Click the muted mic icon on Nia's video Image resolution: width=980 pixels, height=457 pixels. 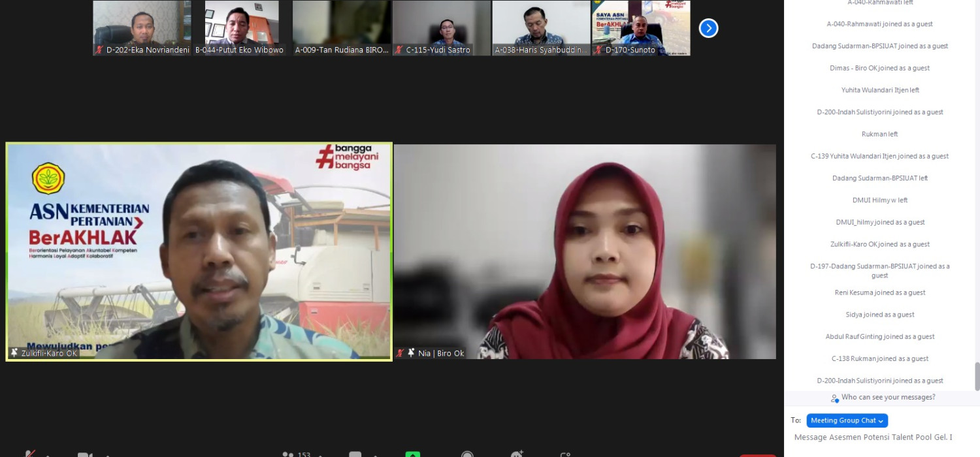(400, 353)
